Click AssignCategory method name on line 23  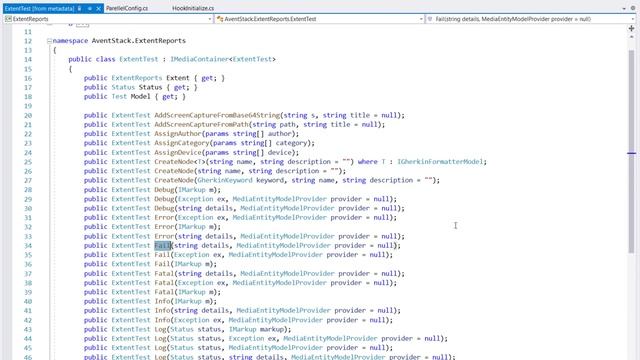pos(182,143)
